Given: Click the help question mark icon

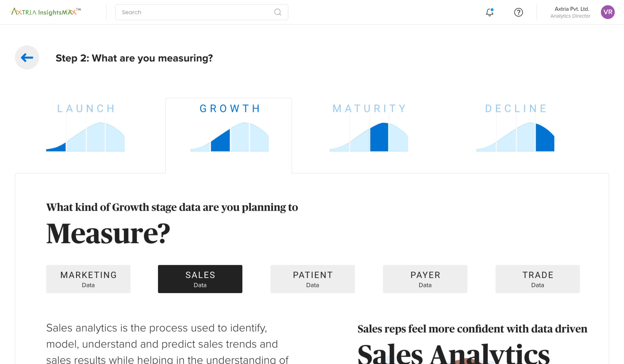Looking at the screenshot, I should point(518,12).
